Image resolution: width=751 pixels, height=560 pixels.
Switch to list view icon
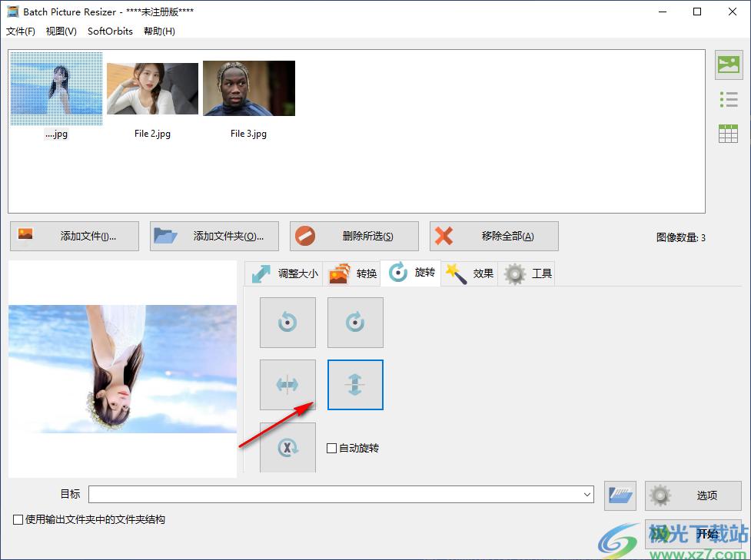pos(728,99)
